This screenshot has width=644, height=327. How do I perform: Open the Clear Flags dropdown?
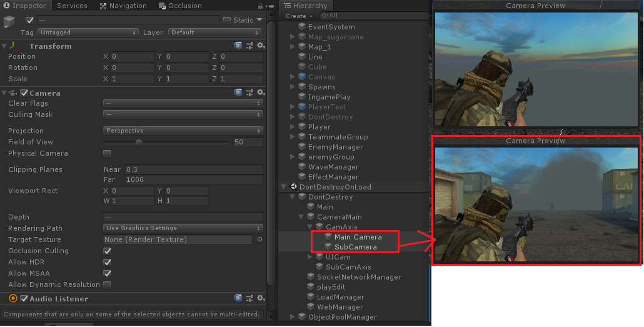tap(183, 103)
